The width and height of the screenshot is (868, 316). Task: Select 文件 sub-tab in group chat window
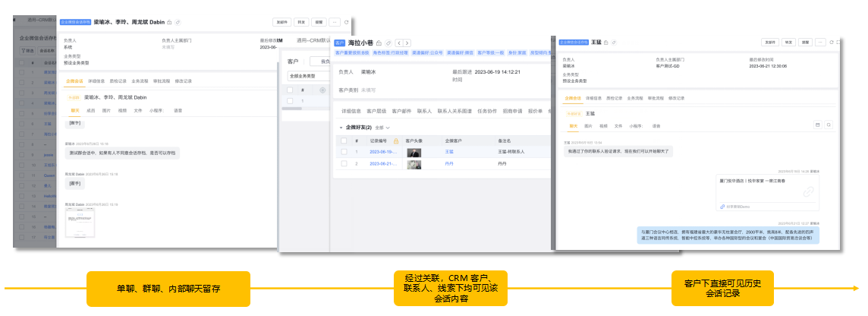[138, 110]
